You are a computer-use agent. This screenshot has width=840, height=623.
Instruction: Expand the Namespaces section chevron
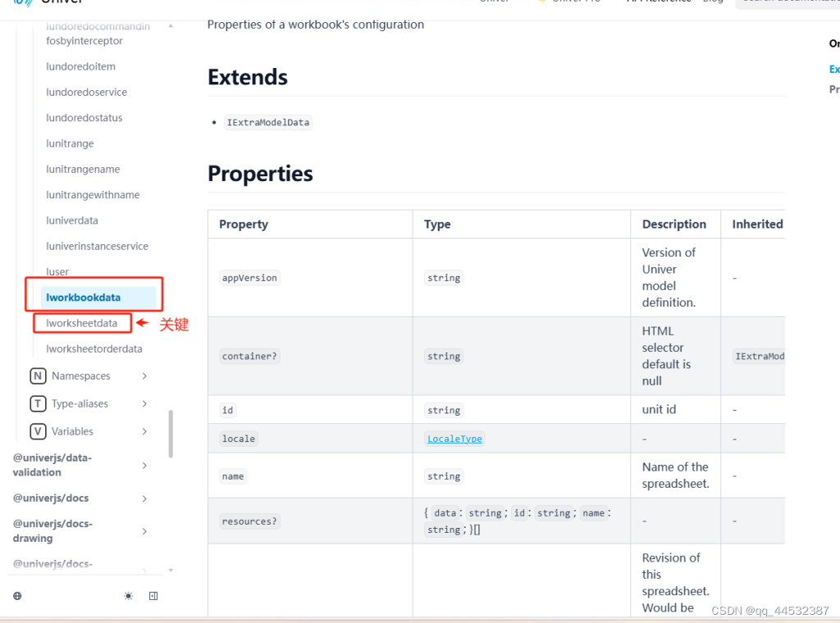(x=144, y=376)
